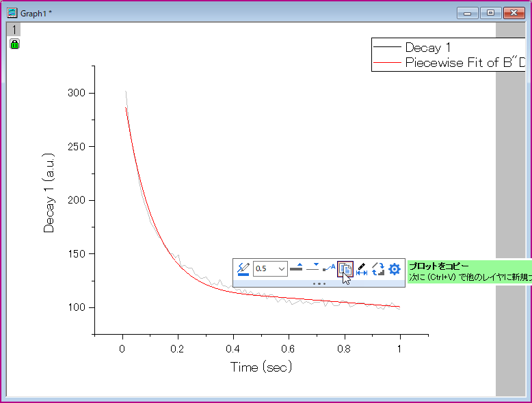Minimize the Graph1 window

pyautogui.click(x=468, y=13)
